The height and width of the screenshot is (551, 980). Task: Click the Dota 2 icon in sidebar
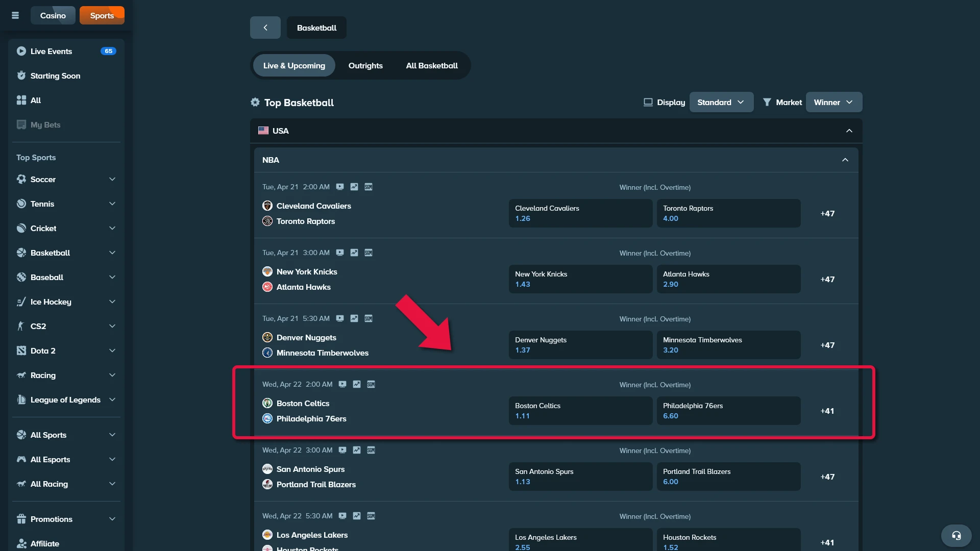(21, 350)
